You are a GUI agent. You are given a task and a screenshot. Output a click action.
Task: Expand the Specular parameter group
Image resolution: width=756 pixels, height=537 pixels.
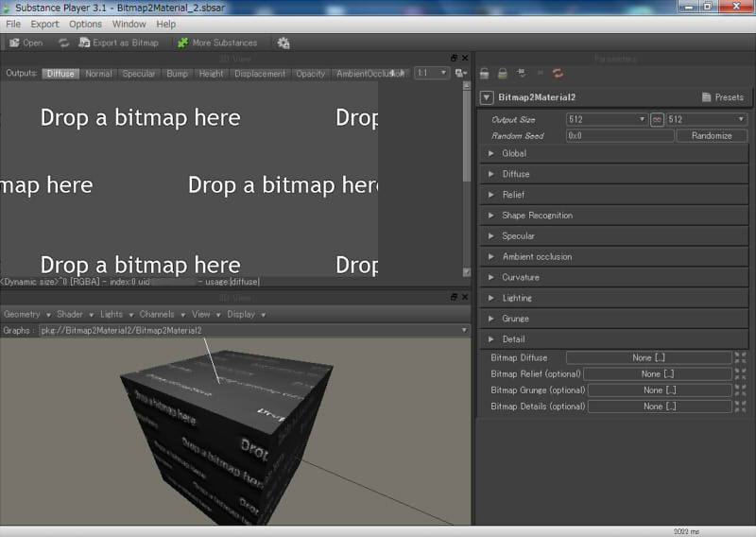613,236
